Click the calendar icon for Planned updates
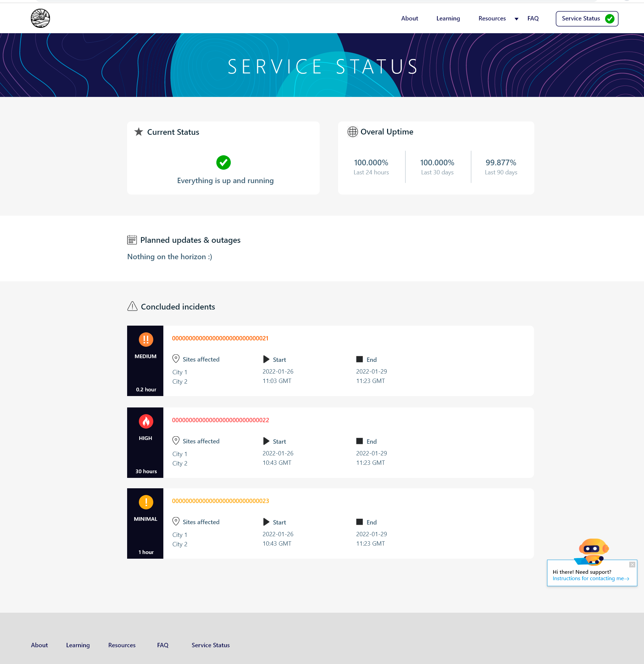The height and width of the screenshot is (664, 644). (132, 240)
